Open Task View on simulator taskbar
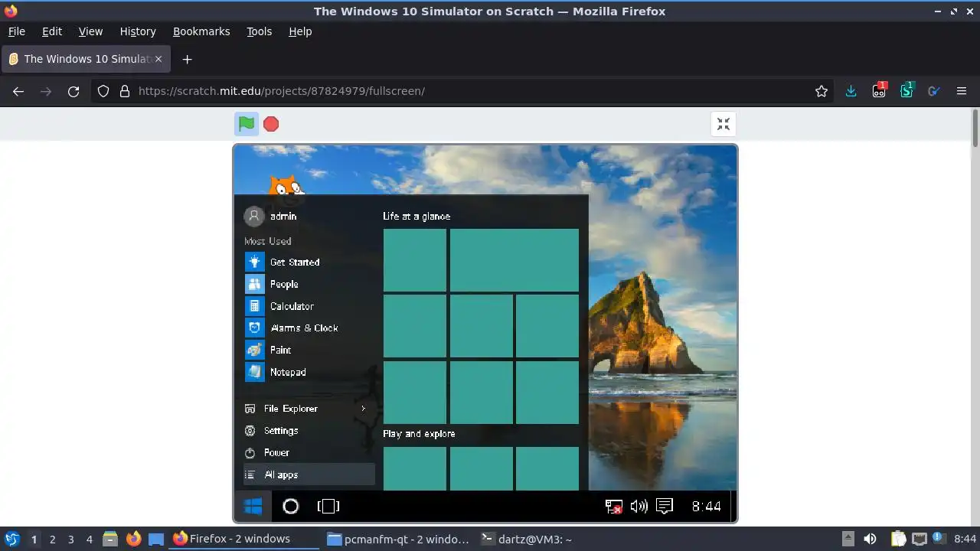Screen dimensions: 980x551 [x=328, y=506]
